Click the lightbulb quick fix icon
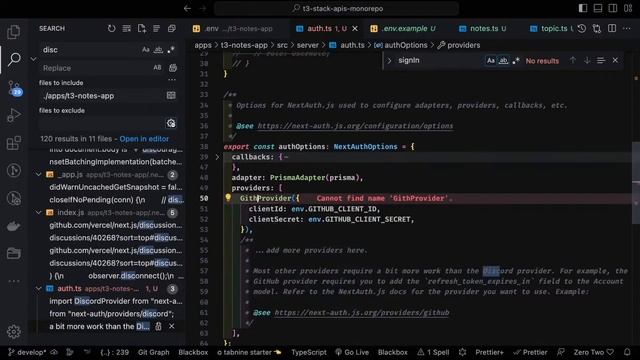Image resolution: width=640 pixels, height=360 pixels. (228, 198)
